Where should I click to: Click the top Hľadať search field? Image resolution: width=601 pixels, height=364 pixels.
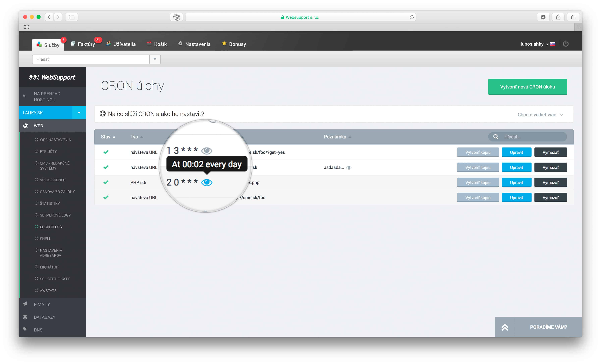pos(91,59)
